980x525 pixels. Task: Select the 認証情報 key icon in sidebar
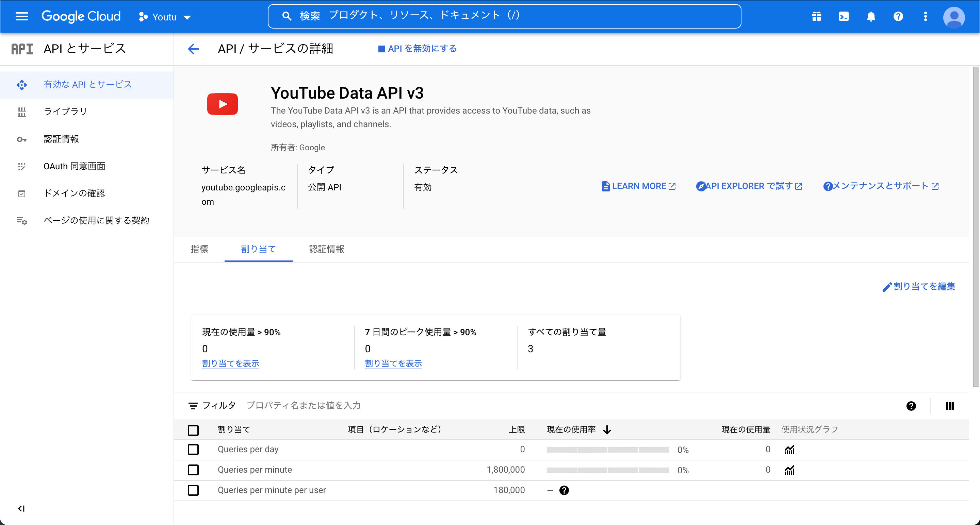click(22, 139)
